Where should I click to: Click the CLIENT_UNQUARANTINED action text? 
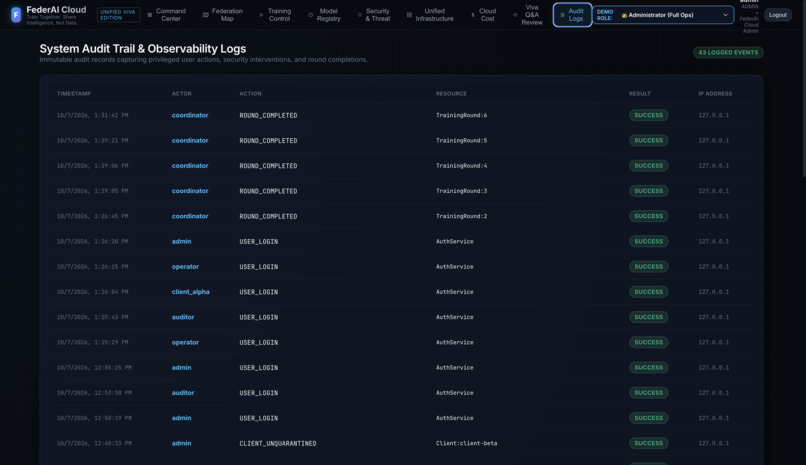pos(278,443)
